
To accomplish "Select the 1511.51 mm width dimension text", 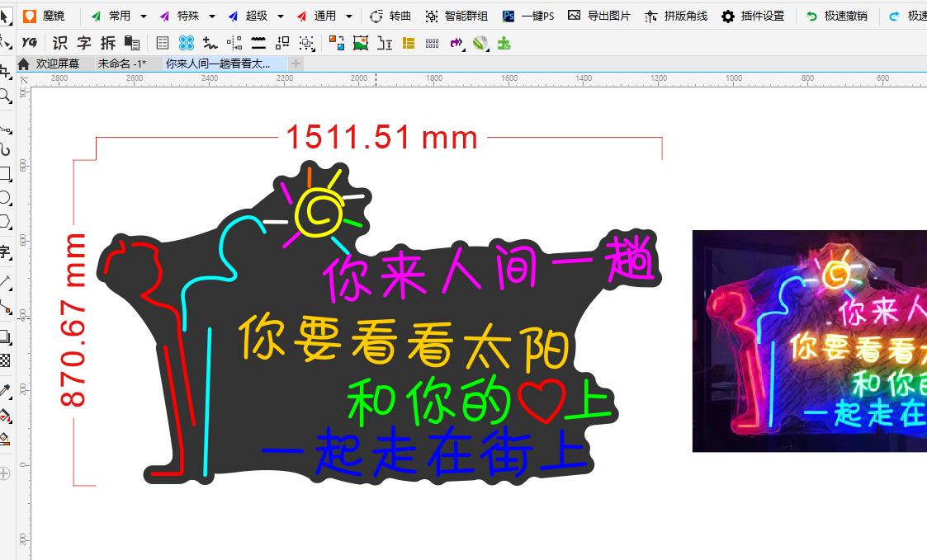I will click(382, 138).
